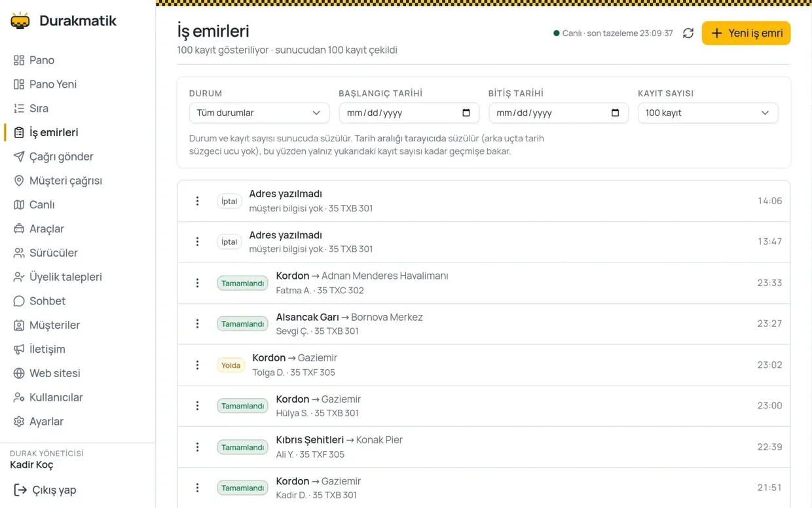This screenshot has height=508, width=812.
Task: Open three-dot menu for Fatma A. order
Action: (x=197, y=283)
